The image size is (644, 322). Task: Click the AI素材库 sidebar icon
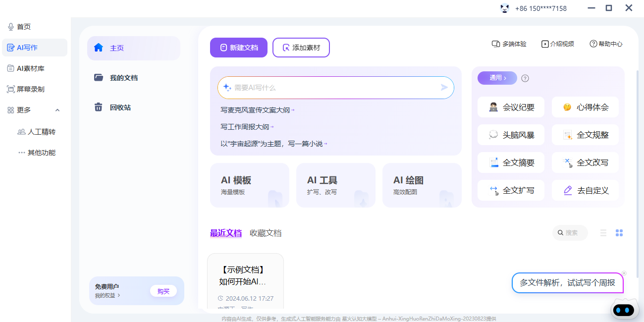(x=11, y=68)
